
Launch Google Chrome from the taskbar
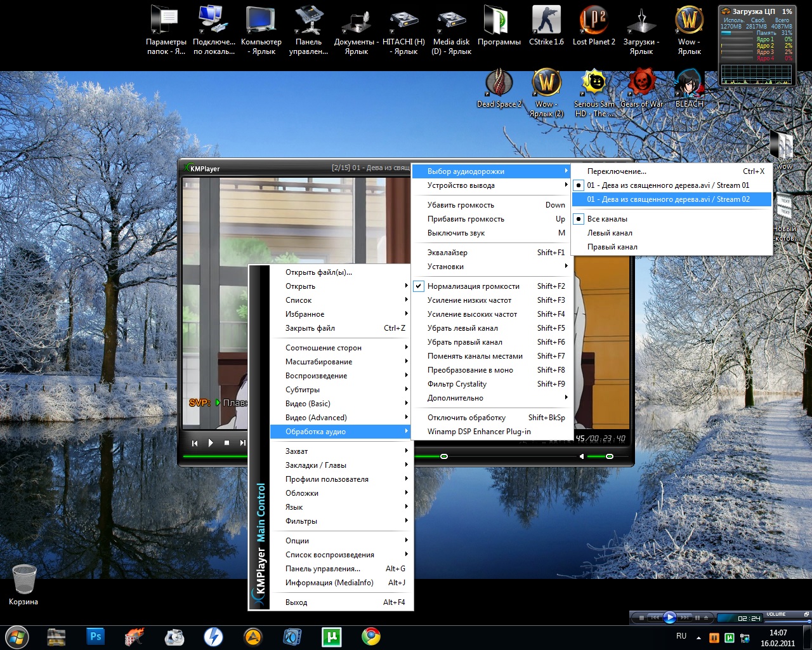pyautogui.click(x=371, y=636)
